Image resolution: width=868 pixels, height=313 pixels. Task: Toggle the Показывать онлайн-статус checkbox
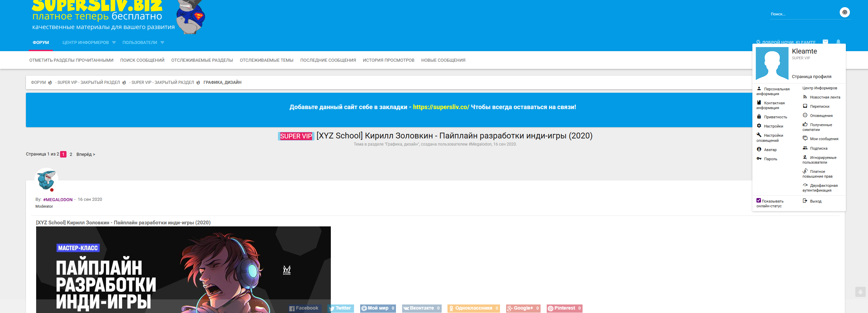(759, 200)
